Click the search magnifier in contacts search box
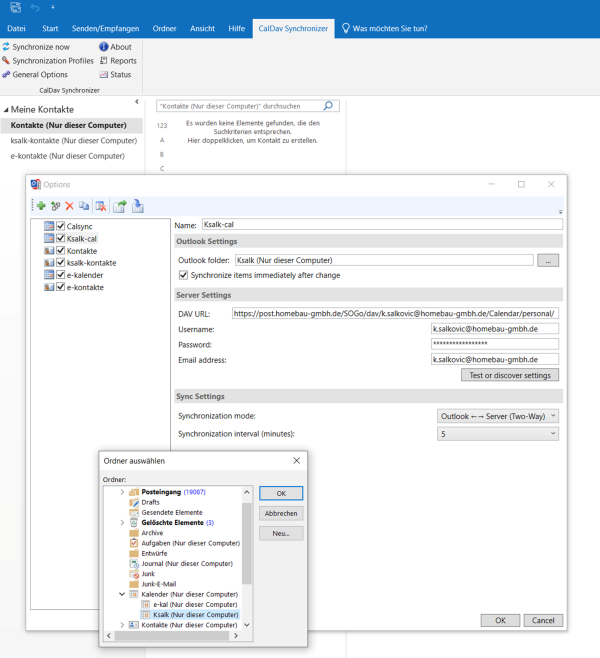This screenshot has width=600, height=658. pyautogui.click(x=329, y=105)
